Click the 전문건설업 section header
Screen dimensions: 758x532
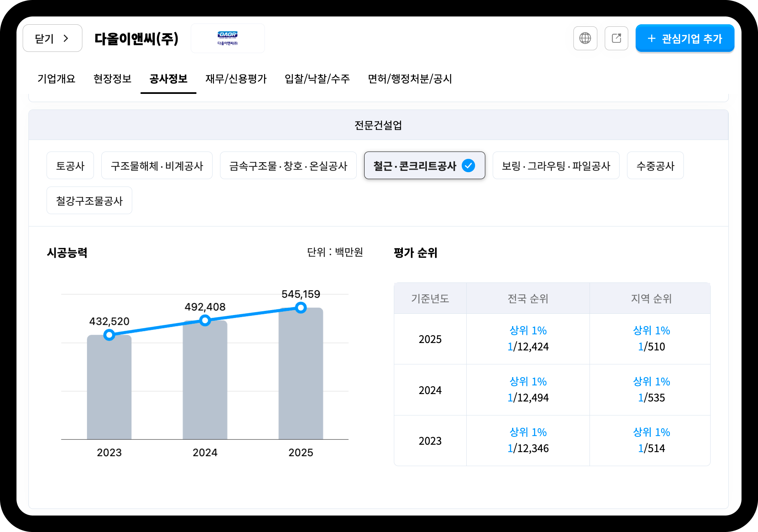pyautogui.click(x=378, y=125)
